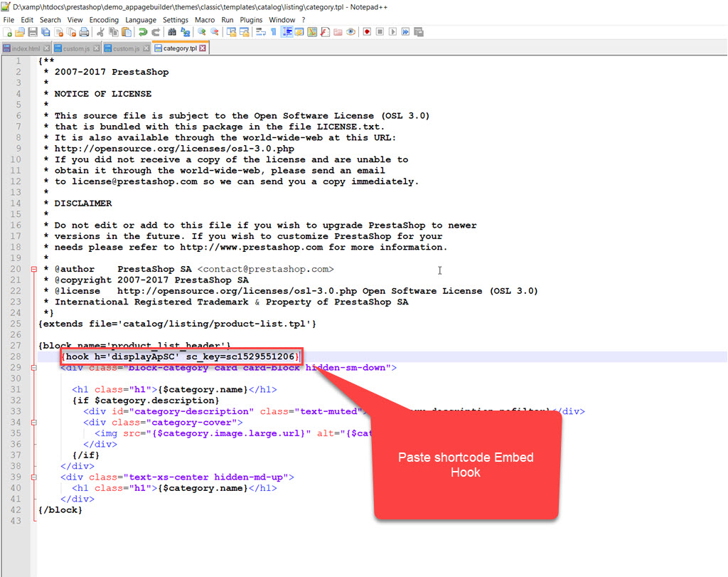Open the File menu

click(x=9, y=20)
